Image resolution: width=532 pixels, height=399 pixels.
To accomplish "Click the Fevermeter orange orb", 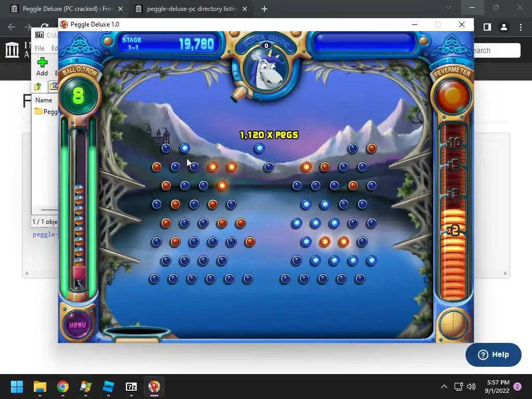I will (x=453, y=97).
